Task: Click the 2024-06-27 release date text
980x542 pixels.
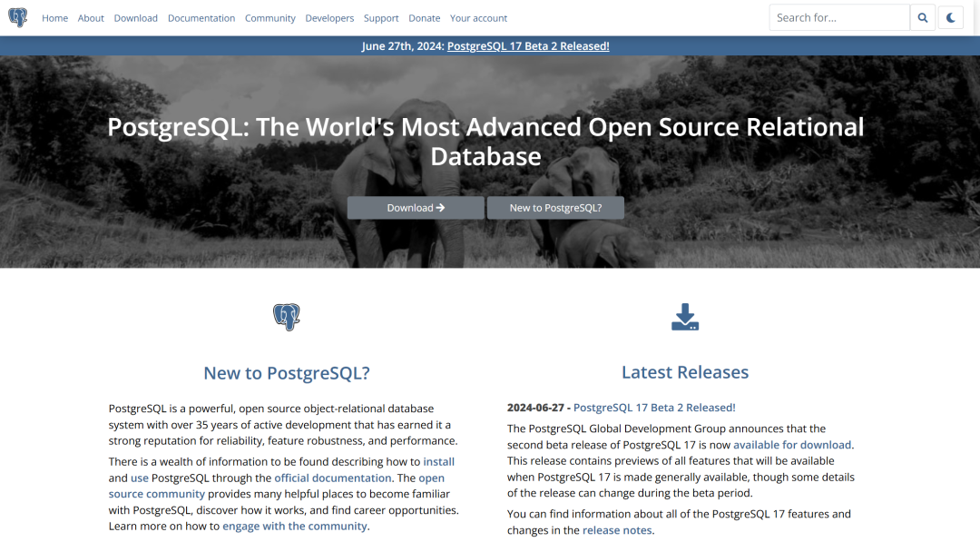Action: 535,408
